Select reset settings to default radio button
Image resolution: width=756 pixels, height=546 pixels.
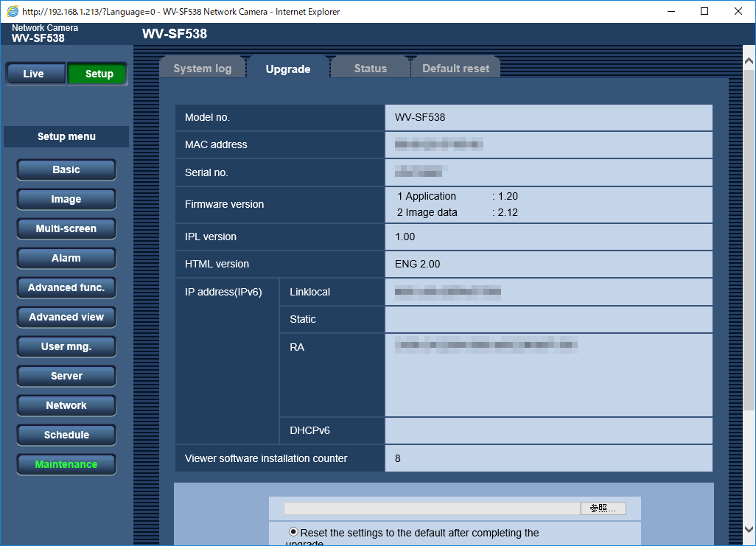[293, 531]
